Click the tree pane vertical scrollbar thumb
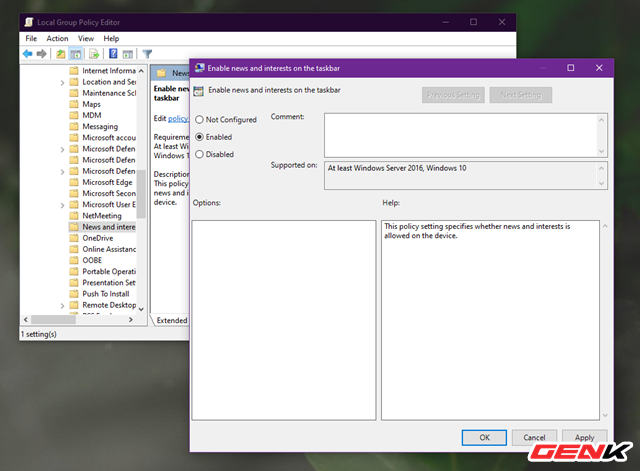 point(141,194)
